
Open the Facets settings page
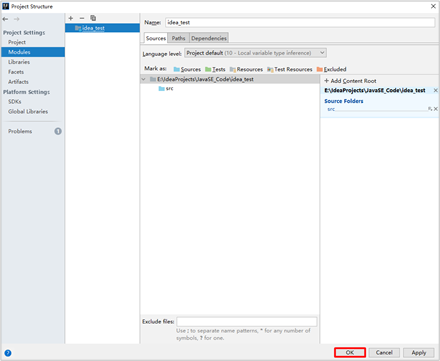pyautogui.click(x=16, y=72)
